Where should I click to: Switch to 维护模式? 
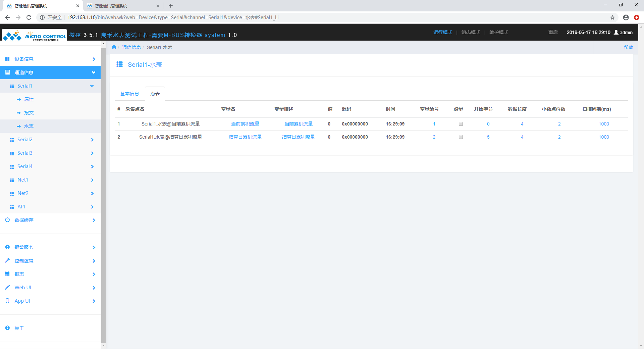click(x=499, y=32)
